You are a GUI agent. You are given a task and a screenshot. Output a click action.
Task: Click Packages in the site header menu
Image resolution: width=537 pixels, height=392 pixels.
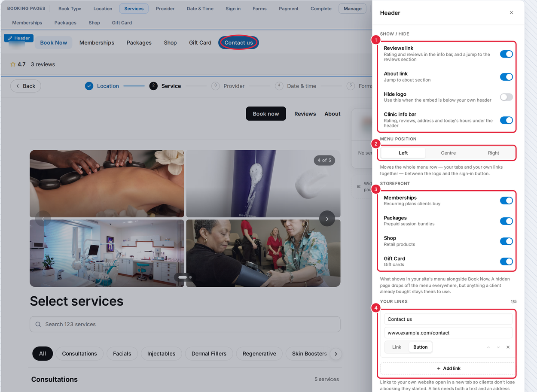click(x=139, y=43)
